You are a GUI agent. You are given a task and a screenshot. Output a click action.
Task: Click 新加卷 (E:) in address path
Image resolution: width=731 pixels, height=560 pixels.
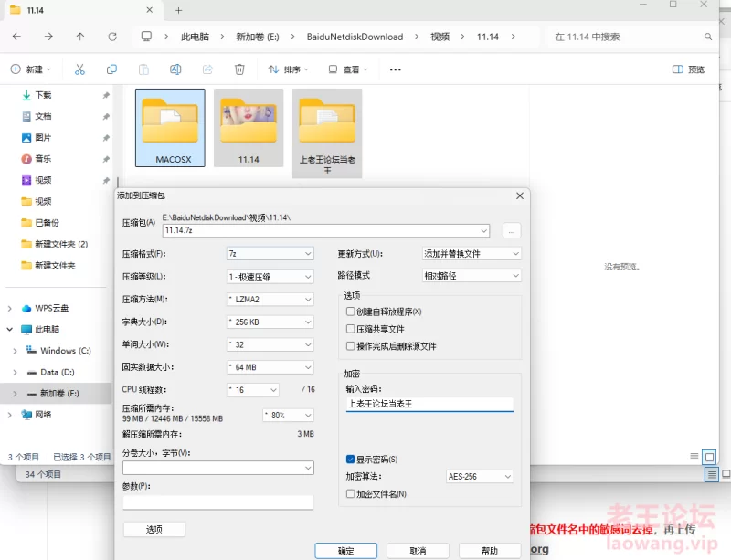click(x=258, y=37)
